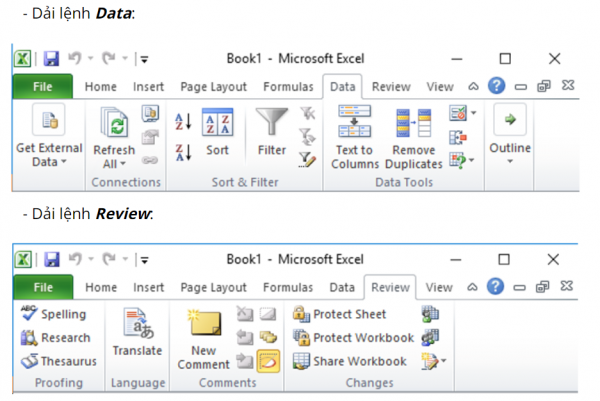
Task: Select View tab in lower Excel window
Action: click(439, 287)
